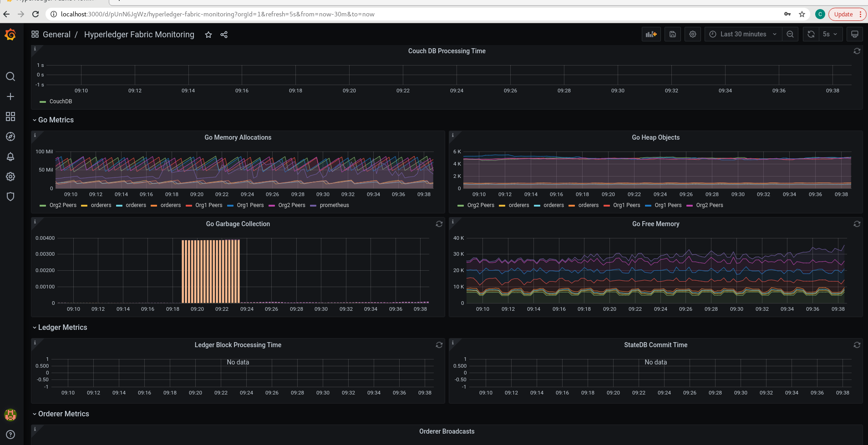Toggle blue Org1 Peers series in Heap Objects legend

click(668, 205)
